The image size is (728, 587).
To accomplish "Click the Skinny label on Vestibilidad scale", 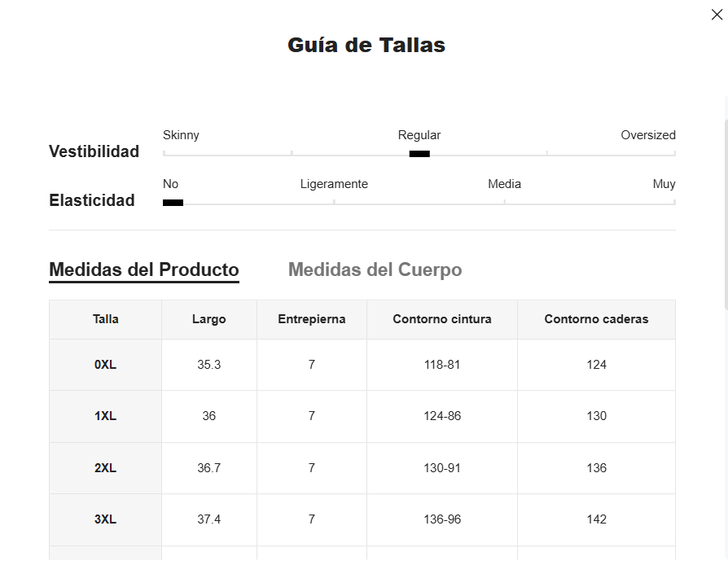I will pyautogui.click(x=181, y=135).
